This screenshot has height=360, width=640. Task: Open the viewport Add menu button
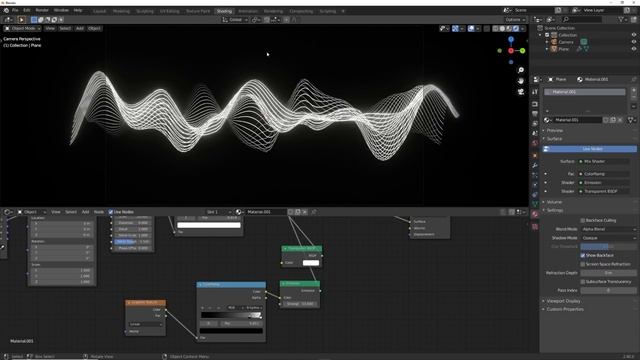[x=80, y=29]
